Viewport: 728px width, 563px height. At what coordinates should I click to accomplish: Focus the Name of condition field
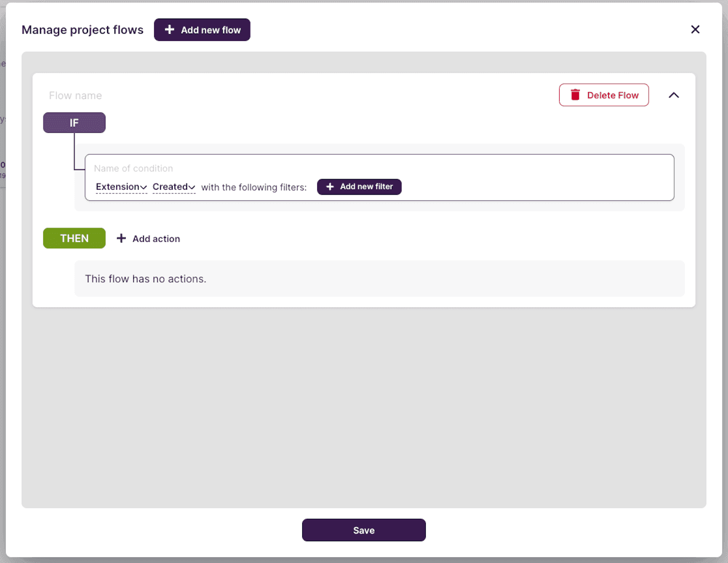point(320,168)
